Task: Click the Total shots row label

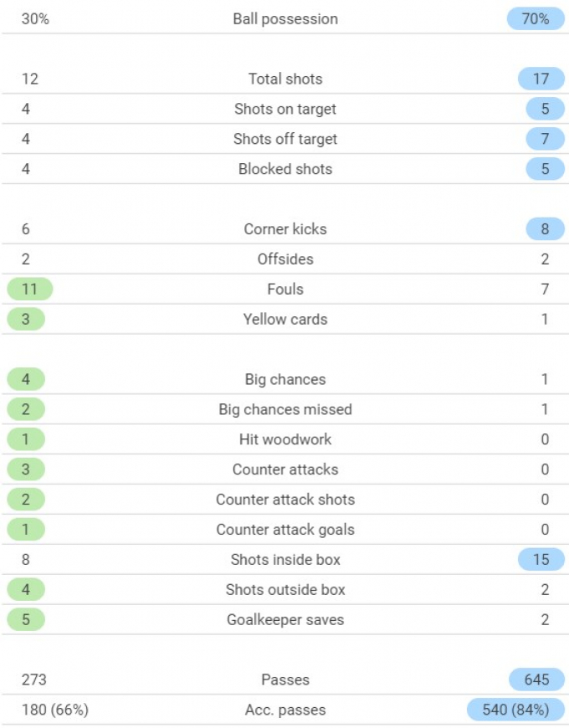Action: coord(285,79)
